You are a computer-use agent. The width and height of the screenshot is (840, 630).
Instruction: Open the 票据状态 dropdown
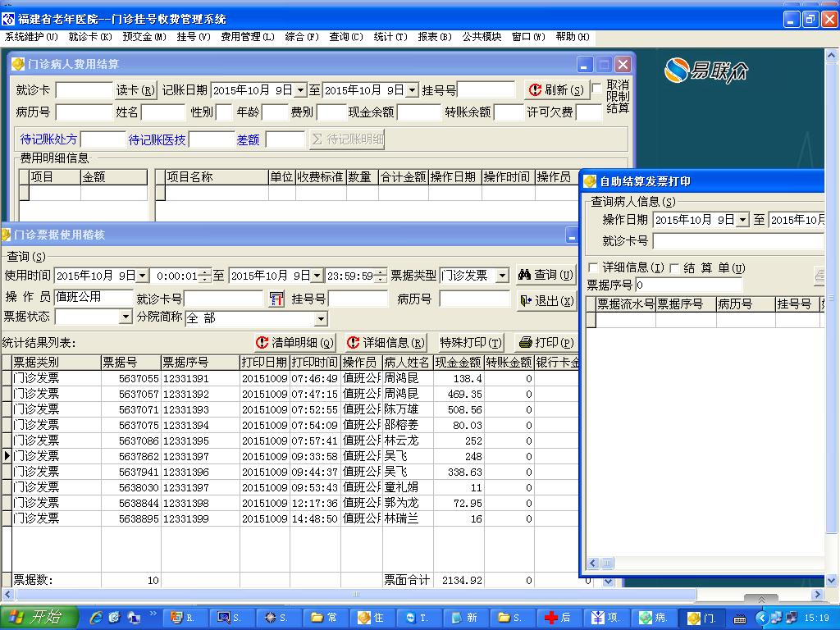coord(126,317)
